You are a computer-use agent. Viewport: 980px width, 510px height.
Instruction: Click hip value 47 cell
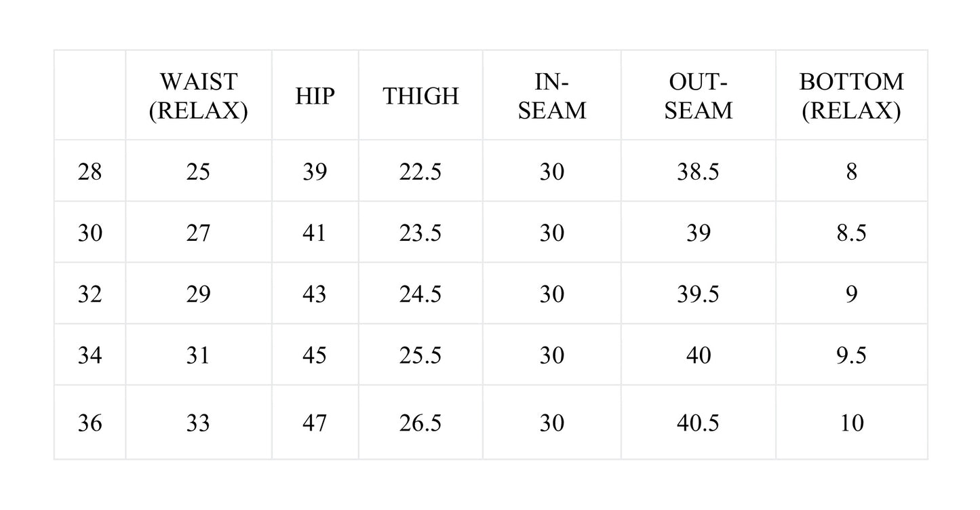coord(315,423)
